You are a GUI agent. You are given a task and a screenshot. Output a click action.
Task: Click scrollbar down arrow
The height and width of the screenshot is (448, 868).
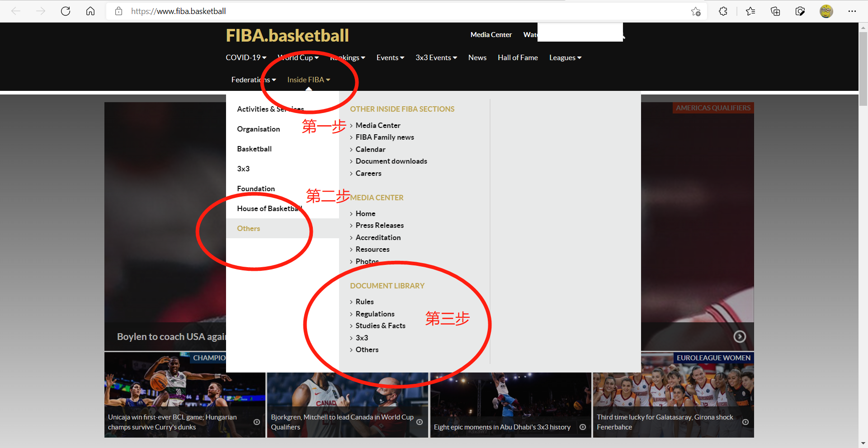tap(863, 443)
